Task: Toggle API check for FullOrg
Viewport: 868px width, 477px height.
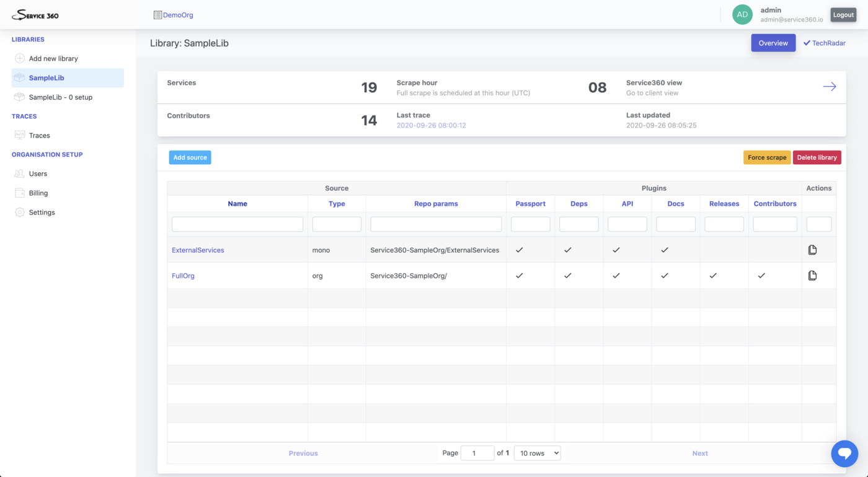Action: [x=616, y=275]
